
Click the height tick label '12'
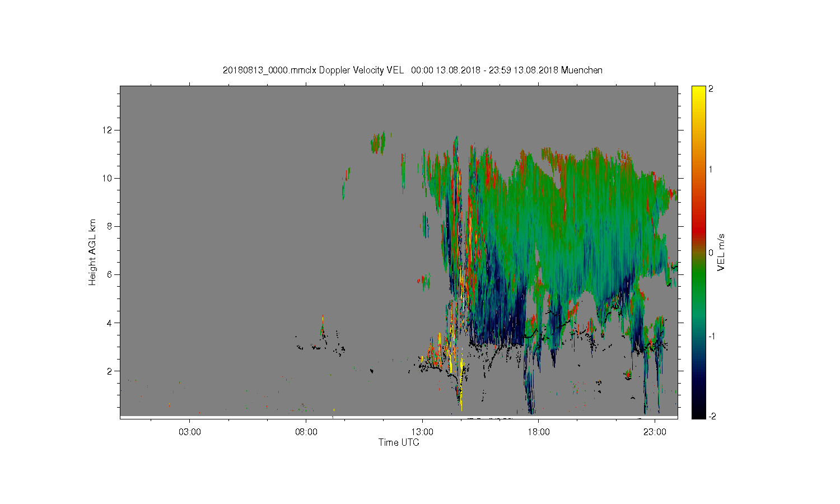pos(109,130)
